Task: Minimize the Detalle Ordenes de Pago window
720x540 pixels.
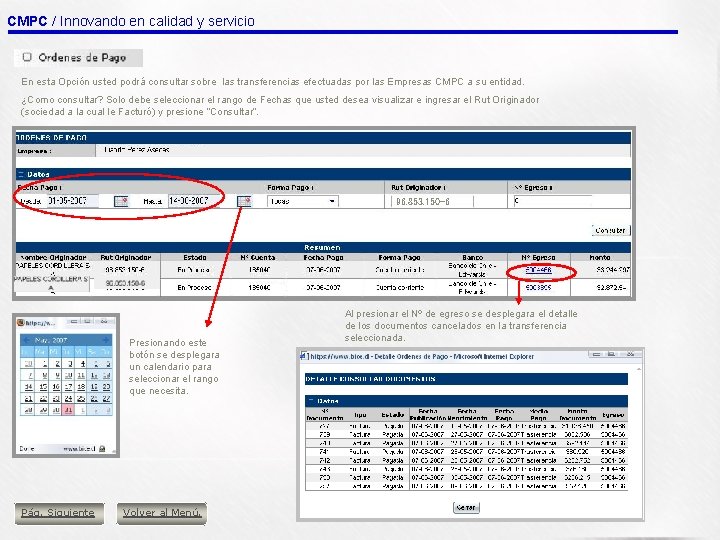Action: coord(596,354)
